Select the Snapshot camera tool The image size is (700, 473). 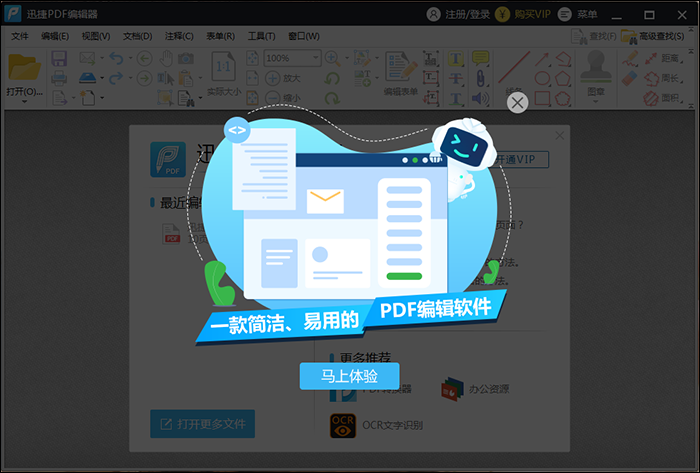(x=186, y=58)
